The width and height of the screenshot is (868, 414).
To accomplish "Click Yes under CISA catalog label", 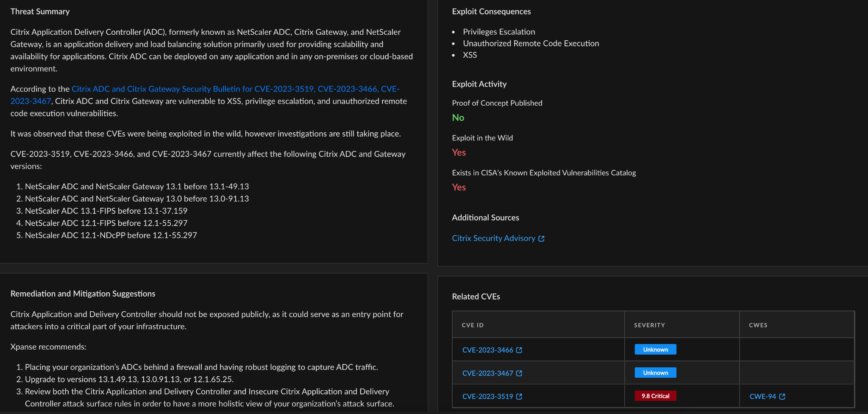I will pyautogui.click(x=459, y=187).
